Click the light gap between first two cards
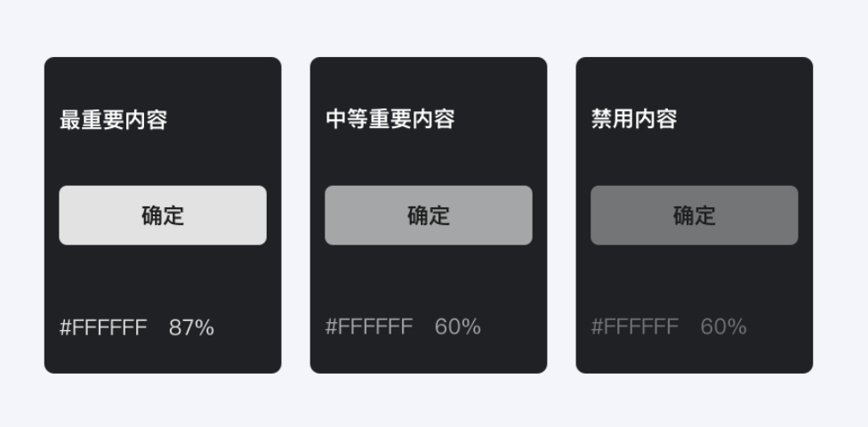The height and width of the screenshot is (427, 868). pyautogui.click(x=295, y=215)
